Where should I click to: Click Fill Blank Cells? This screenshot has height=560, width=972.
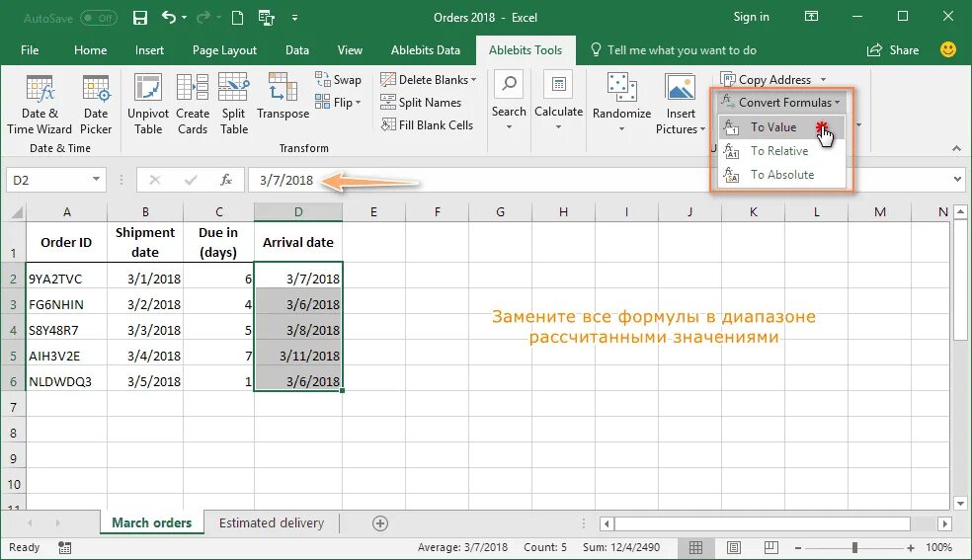click(427, 125)
